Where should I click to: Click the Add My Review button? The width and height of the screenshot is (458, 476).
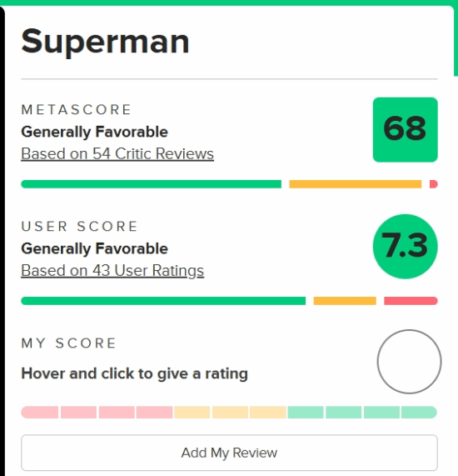(229, 453)
